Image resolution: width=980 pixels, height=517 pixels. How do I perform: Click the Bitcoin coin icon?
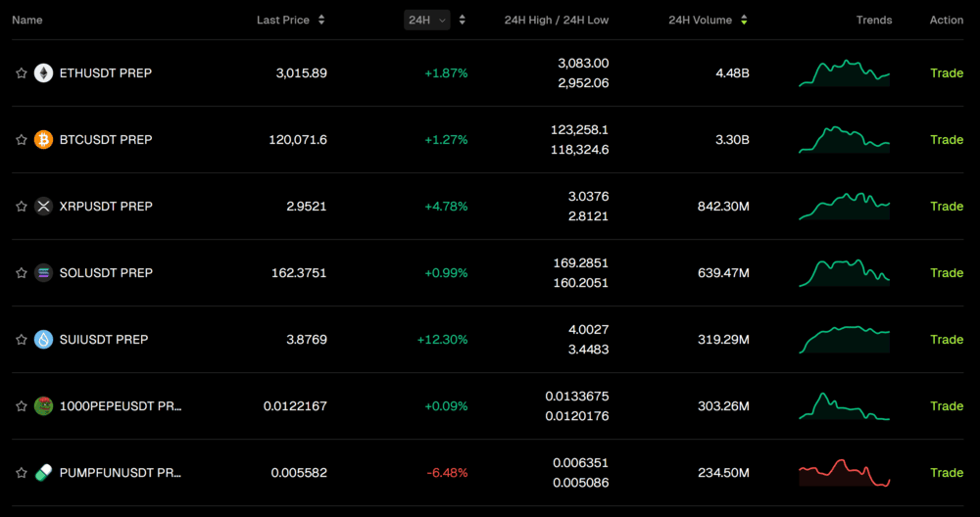[x=43, y=140]
